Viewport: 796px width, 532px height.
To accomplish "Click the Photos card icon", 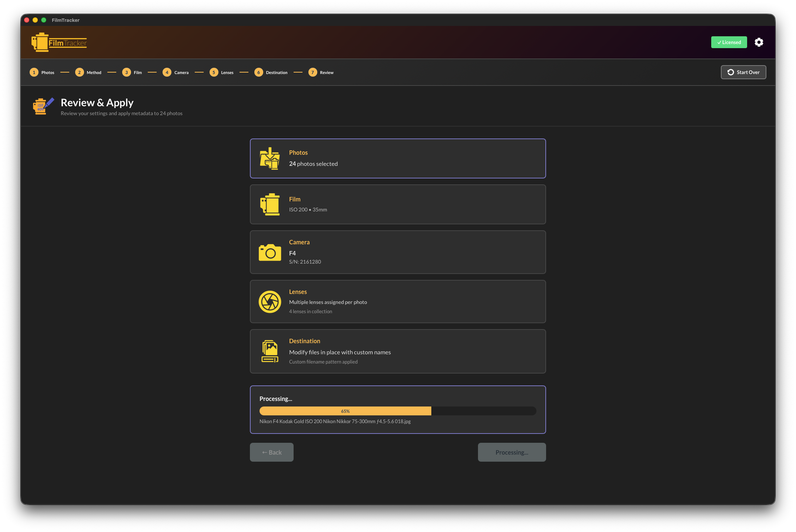I will 270,158.
